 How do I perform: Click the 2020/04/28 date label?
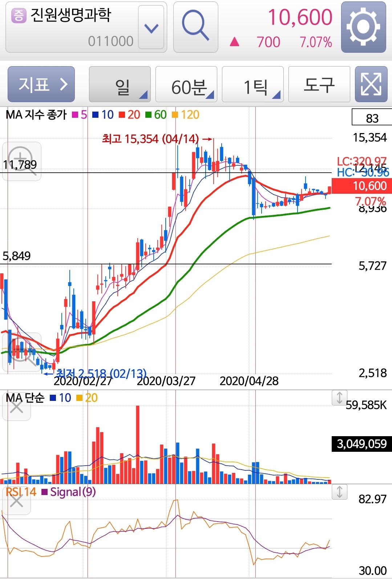249,381
